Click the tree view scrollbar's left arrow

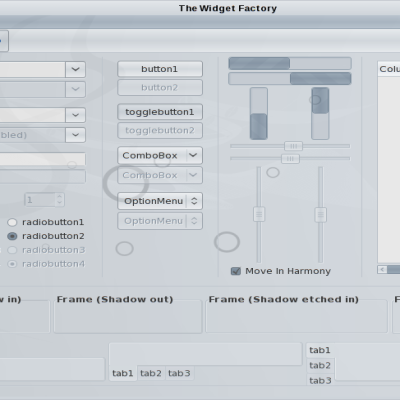pyautogui.click(x=382, y=269)
